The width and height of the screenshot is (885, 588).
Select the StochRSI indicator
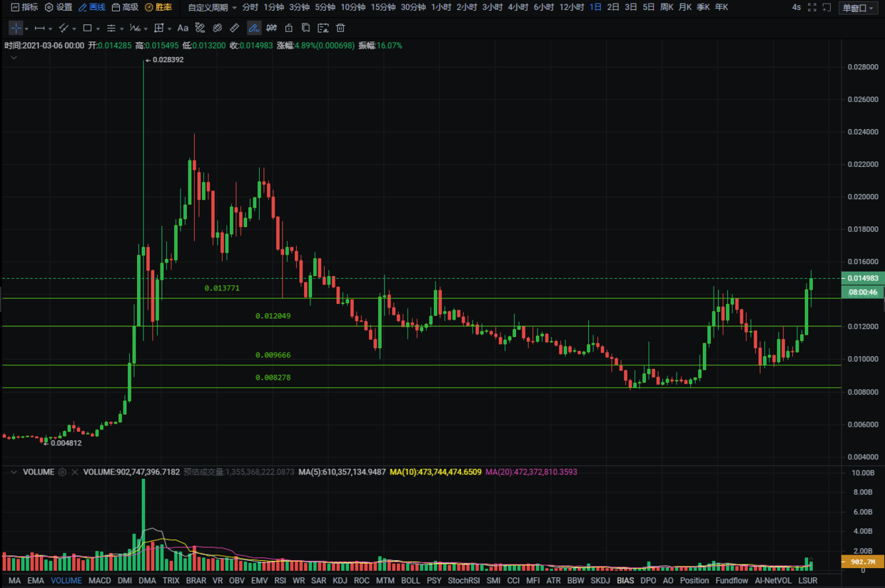(x=464, y=581)
